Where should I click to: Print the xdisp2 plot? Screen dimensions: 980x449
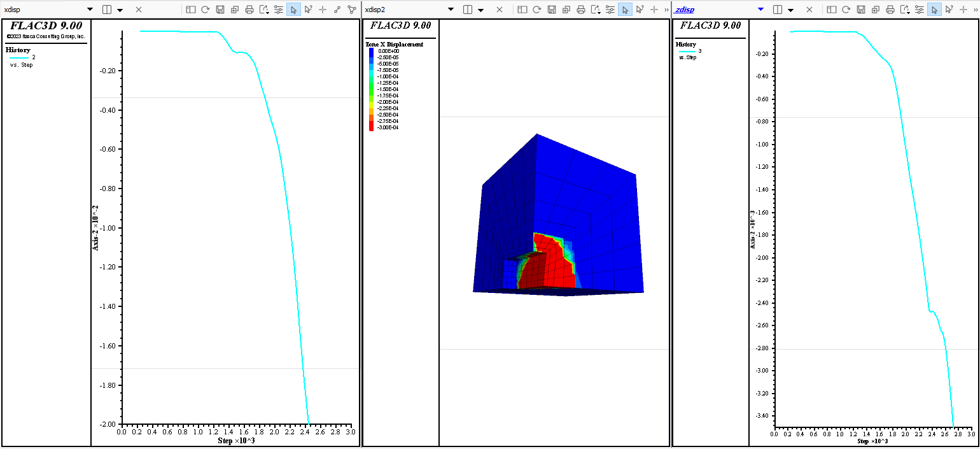[580, 10]
